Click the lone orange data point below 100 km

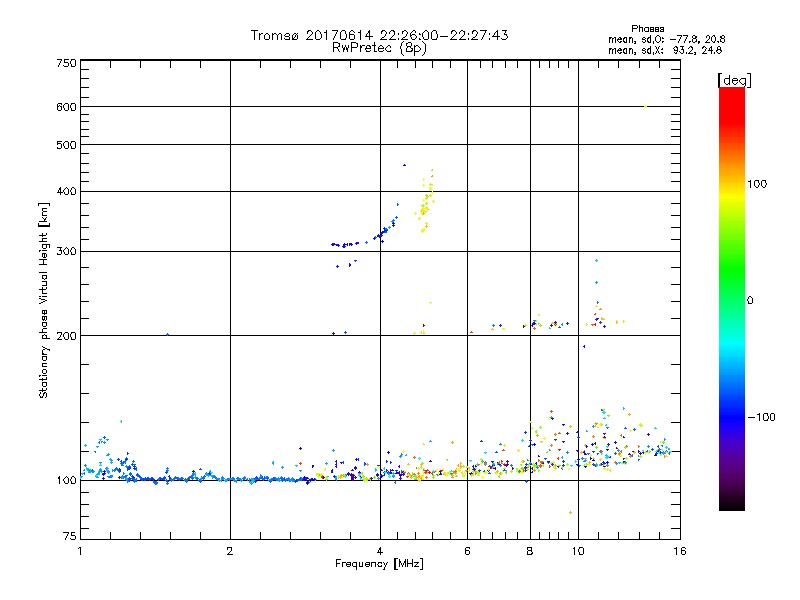(570, 512)
